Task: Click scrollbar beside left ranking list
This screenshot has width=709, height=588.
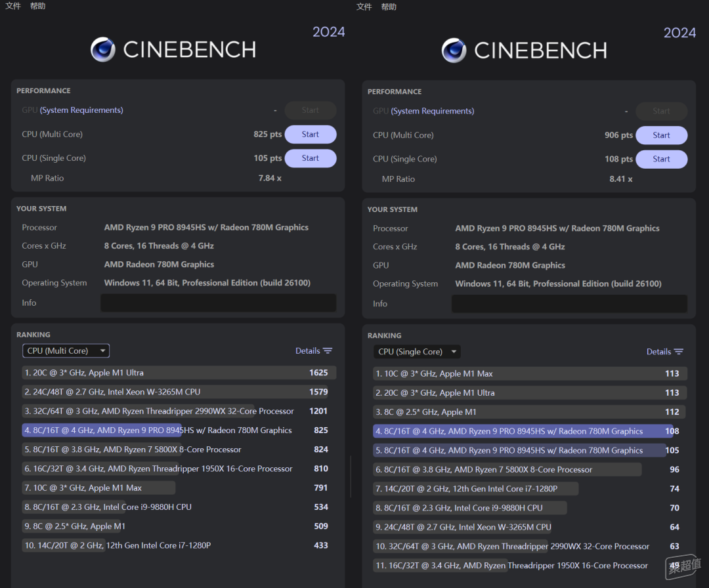Action: 351,476
